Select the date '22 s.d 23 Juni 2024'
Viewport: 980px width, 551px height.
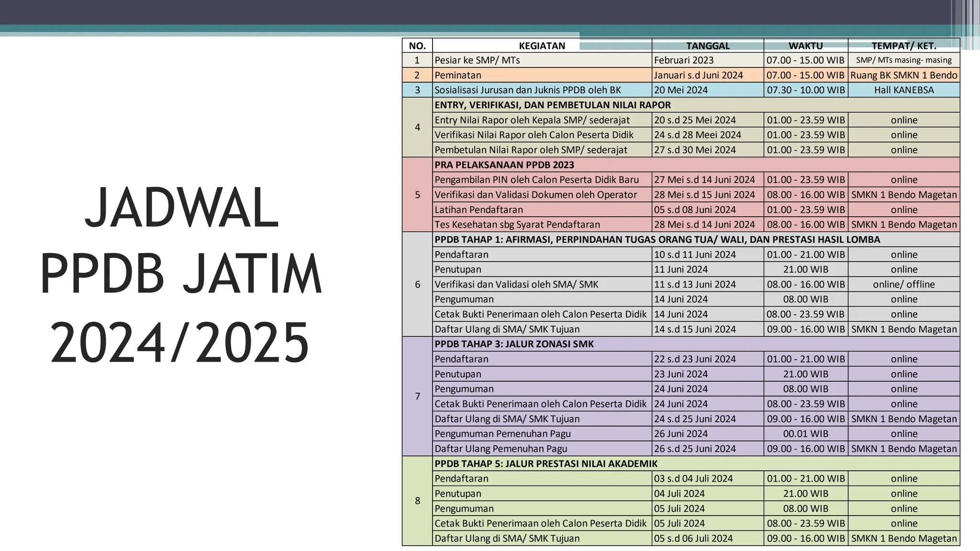tap(708, 359)
